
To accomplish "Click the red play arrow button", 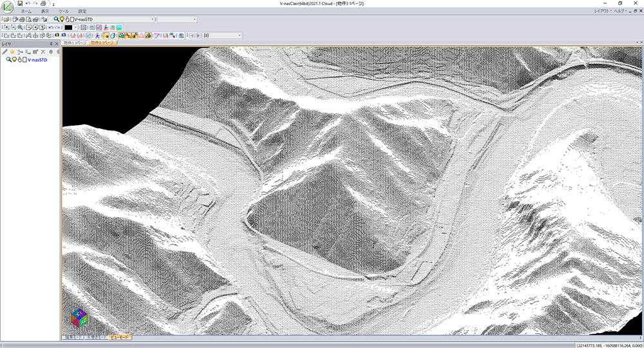I will tap(198, 35).
